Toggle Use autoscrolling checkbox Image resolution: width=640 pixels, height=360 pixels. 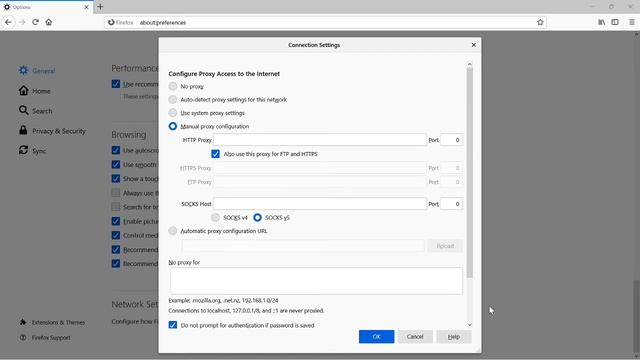[x=116, y=150]
